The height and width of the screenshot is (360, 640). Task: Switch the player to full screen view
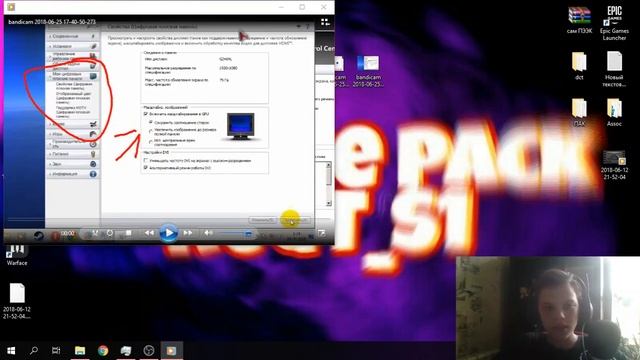(322, 233)
